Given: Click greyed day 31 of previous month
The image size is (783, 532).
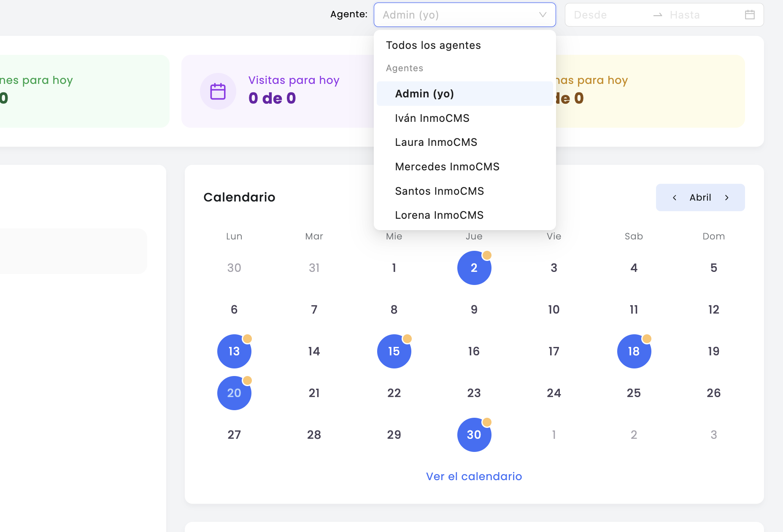Looking at the screenshot, I should 314,268.
